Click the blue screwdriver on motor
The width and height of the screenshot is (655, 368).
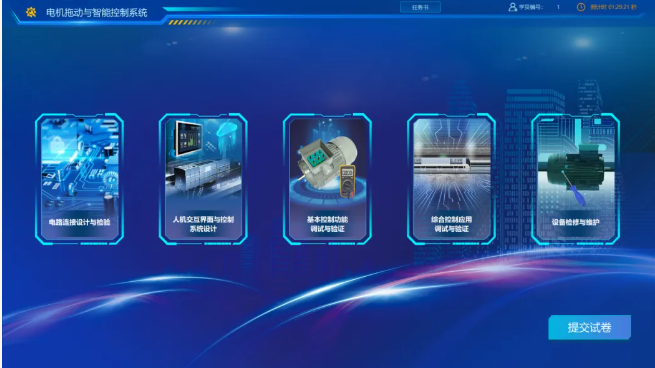click(574, 190)
